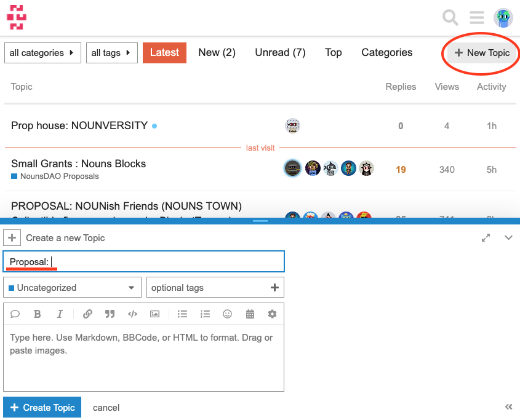The image size is (520, 420).
Task: Switch to the Categories tab
Action: (387, 52)
